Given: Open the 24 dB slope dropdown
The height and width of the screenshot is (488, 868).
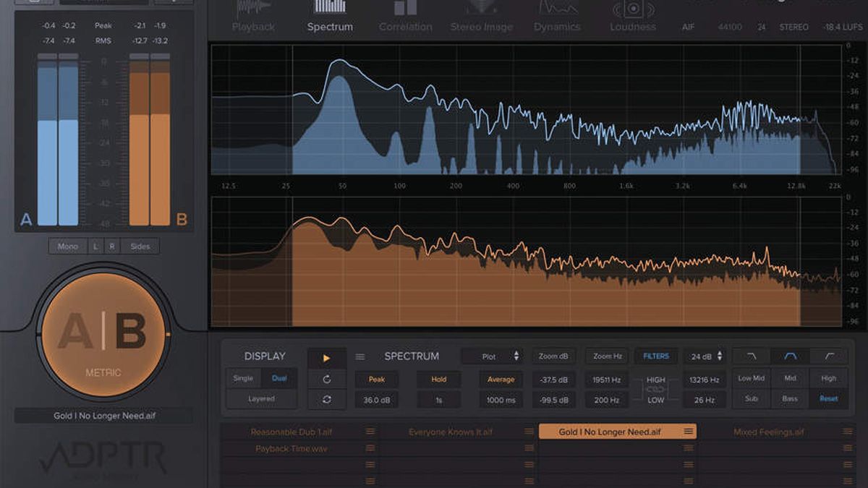Looking at the screenshot, I should pyautogui.click(x=704, y=356).
